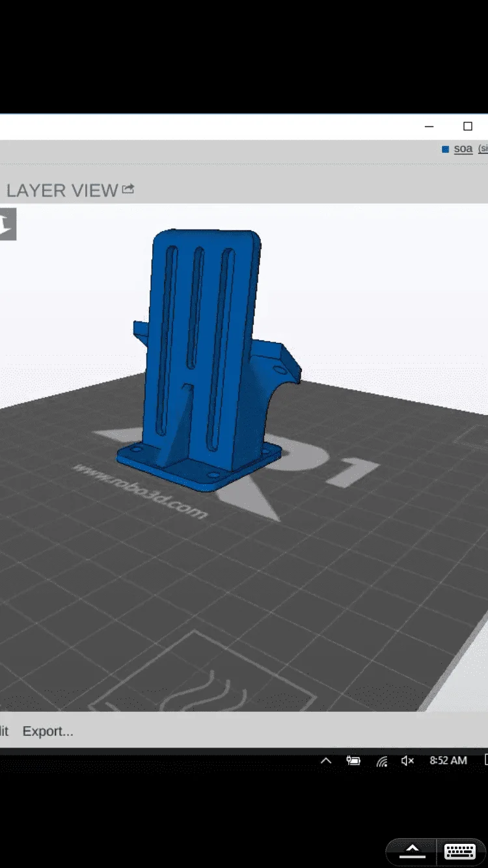
Task: Click the muted speaker volume icon
Action: [x=407, y=761]
